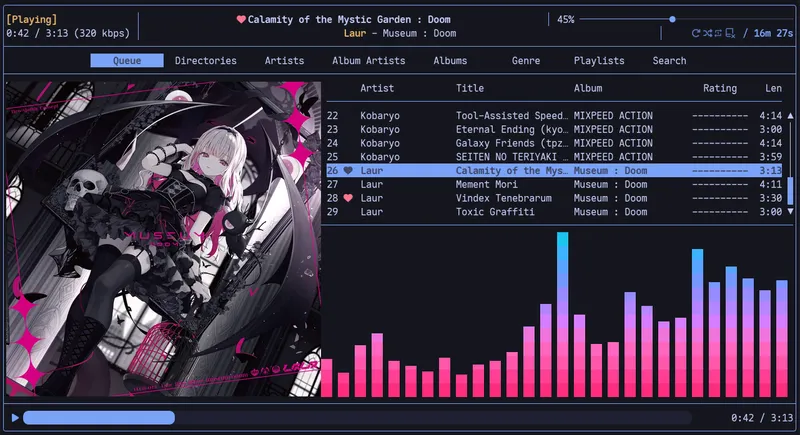
Task: Click Kobaryo artist on row 25
Action: (x=380, y=157)
